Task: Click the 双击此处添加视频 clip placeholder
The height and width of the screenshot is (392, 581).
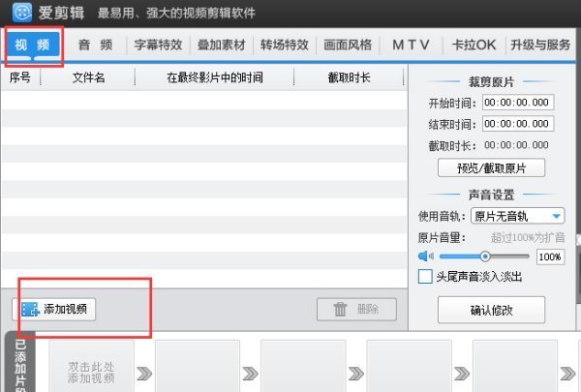Action: (92, 366)
